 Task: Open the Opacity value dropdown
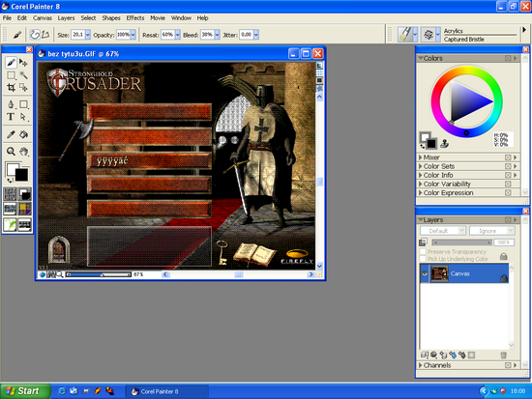coord(133,35)
